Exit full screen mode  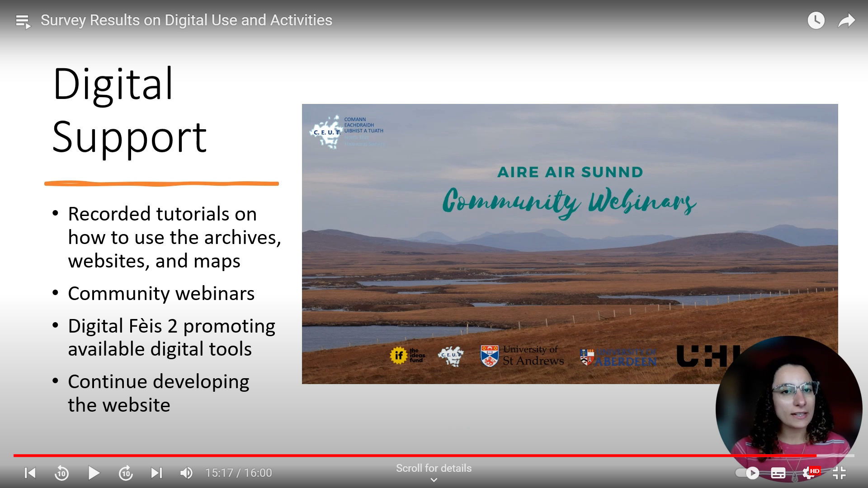point(839,473)
